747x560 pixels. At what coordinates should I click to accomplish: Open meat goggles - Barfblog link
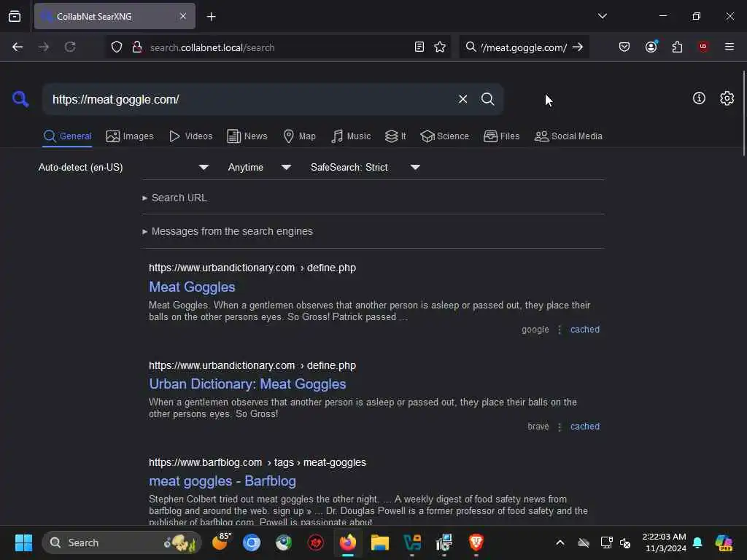222,481
